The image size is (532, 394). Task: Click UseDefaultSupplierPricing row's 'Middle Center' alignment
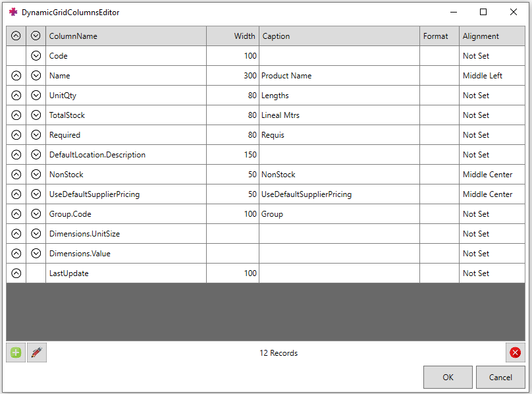[x=492, y=194]
